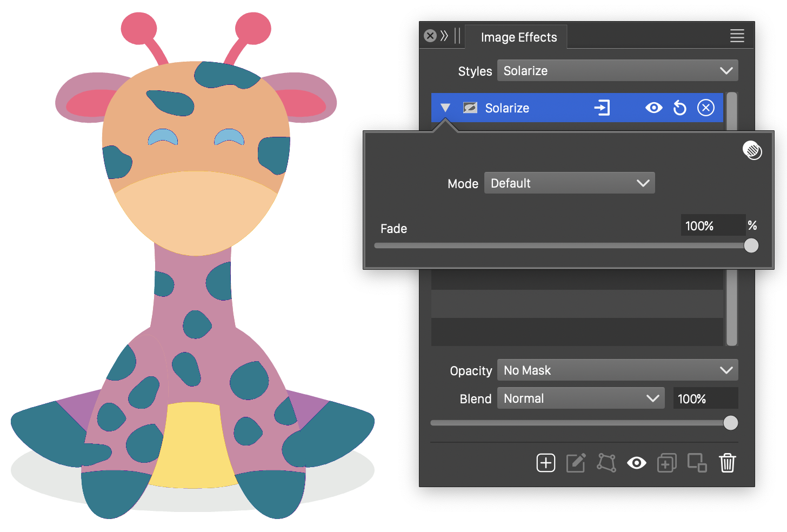Screen dimensions: 787x532
Task: Click the arrow-into-box icon on Solarize row
Action: tap(602, 108)
